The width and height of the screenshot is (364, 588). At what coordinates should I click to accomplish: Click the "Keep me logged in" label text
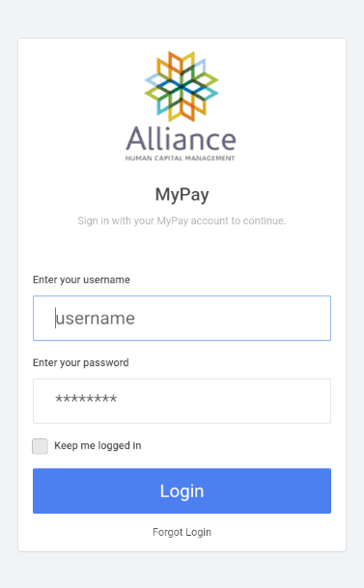(98, 445)
